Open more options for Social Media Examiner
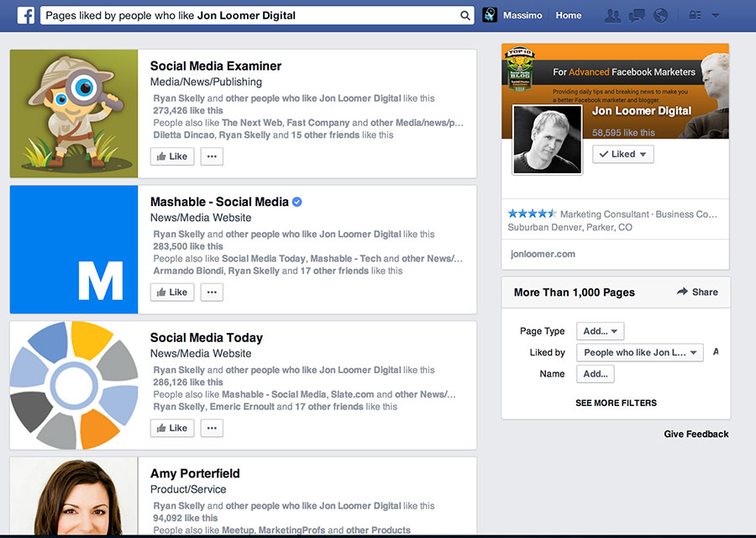756x538 pixels. pos(212,156)
